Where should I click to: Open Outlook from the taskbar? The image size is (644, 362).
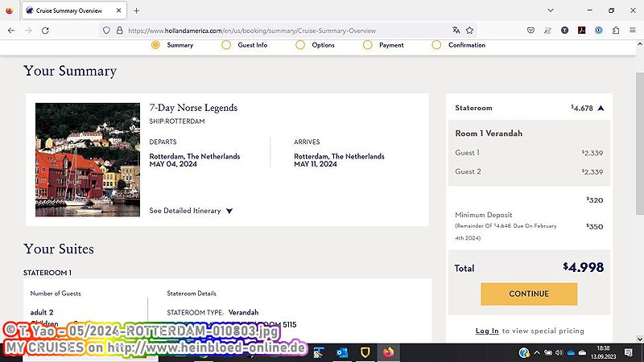click(341, 352)
